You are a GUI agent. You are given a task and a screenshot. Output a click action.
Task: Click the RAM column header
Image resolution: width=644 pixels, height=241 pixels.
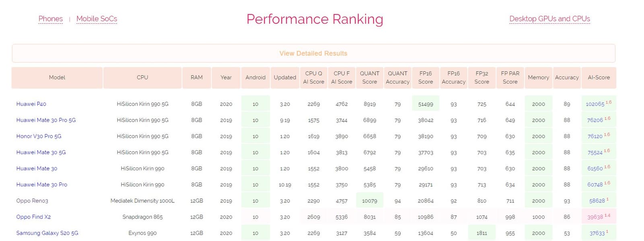coord(197,78)
